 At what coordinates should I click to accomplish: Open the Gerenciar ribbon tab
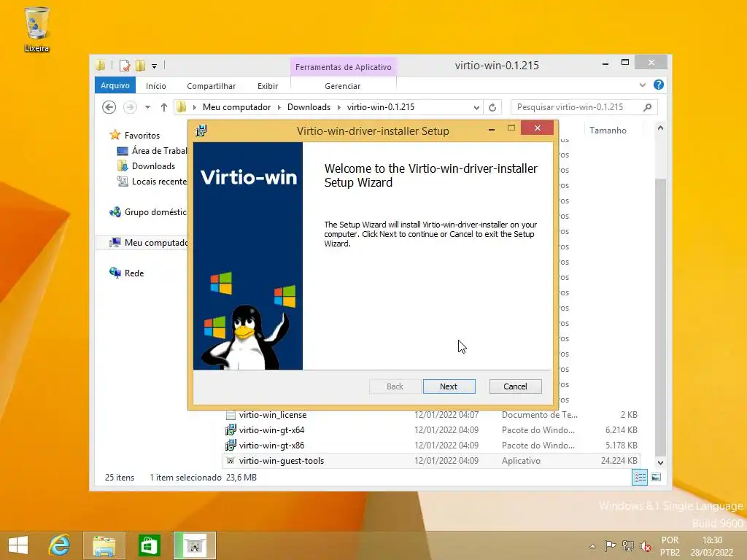[x=343, y=86]
